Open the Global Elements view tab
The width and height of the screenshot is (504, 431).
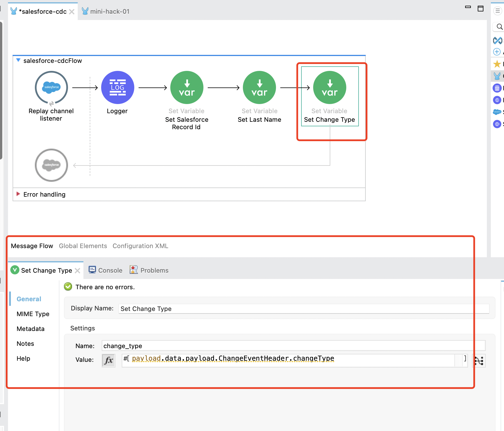[x=83, y=246]
